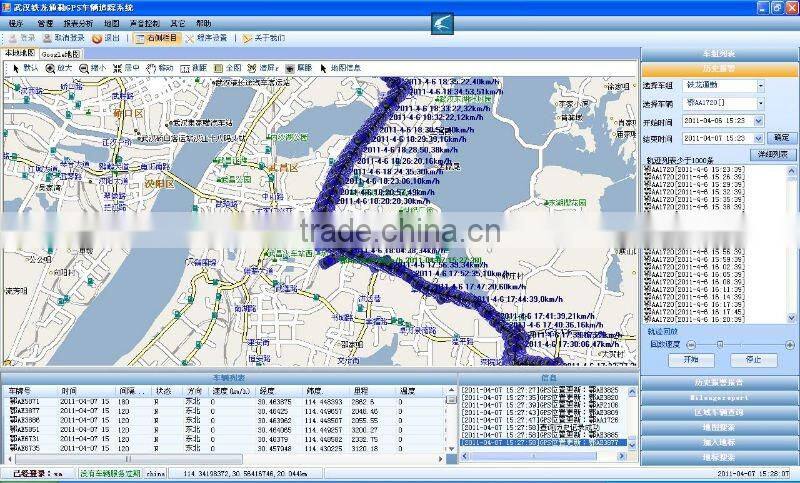Select the map info (地图信息) pointer tool
The width and height of the screenshot is (800, 483).
pyautogui.click(x=340, y=68)
